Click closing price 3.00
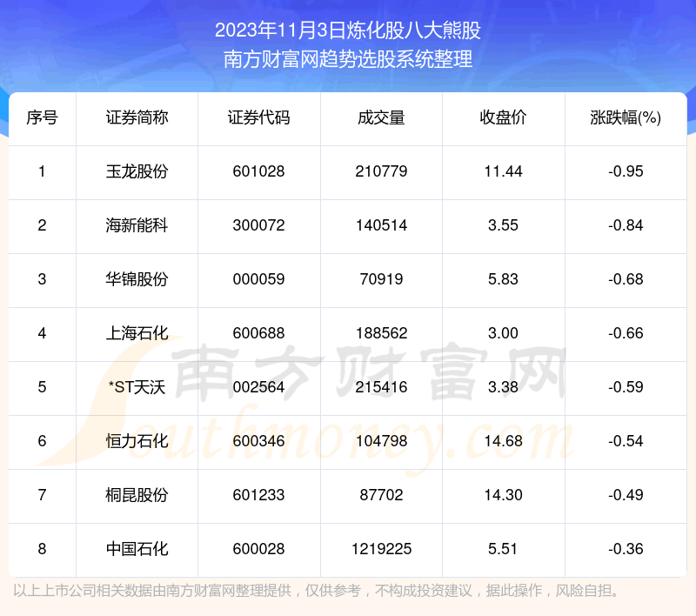 tap(503, 333)
